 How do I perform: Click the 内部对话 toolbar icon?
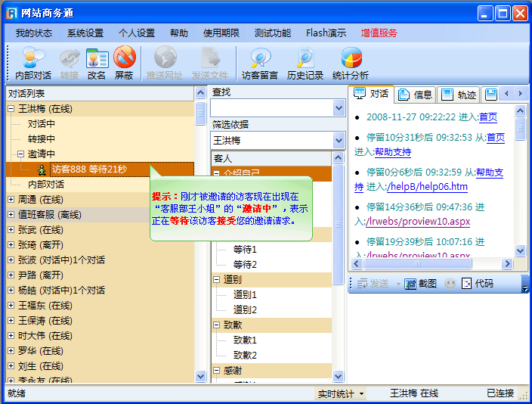(x=33, y=64)
